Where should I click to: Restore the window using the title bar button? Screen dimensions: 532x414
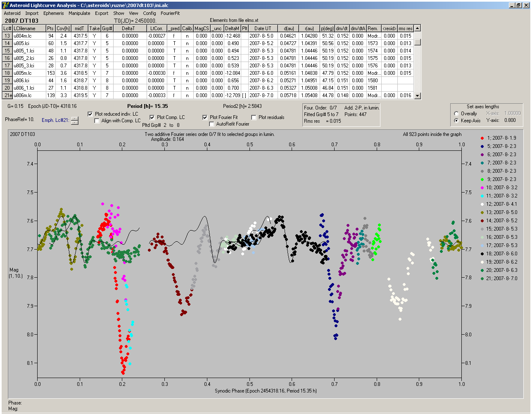coord(519,5)
